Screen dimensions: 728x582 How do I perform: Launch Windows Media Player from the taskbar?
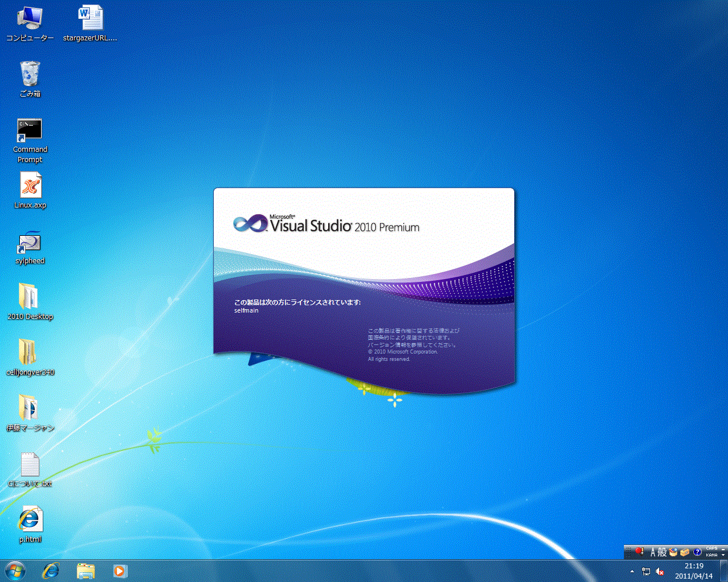click(x=119, y=571)
